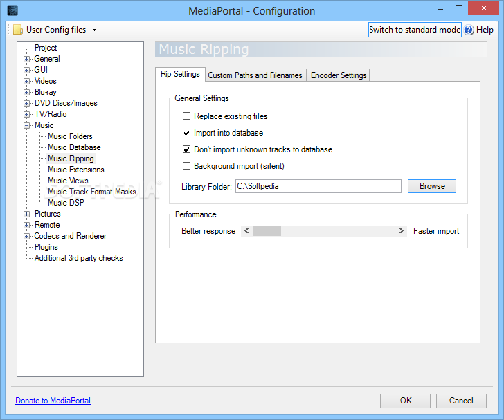Select Music DSP tree item
This screenshot has height=420, width=504.
tap(66, 203)
